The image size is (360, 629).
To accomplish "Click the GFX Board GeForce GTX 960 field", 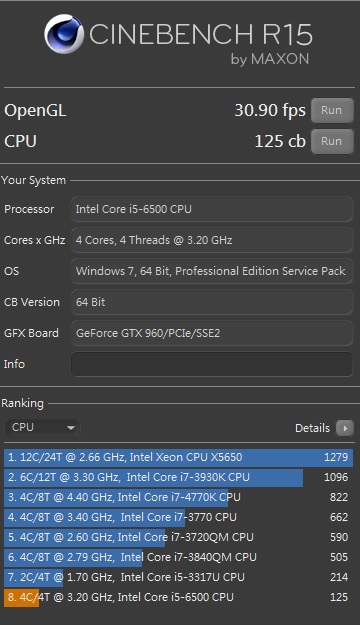I will [x=212, y=333].
